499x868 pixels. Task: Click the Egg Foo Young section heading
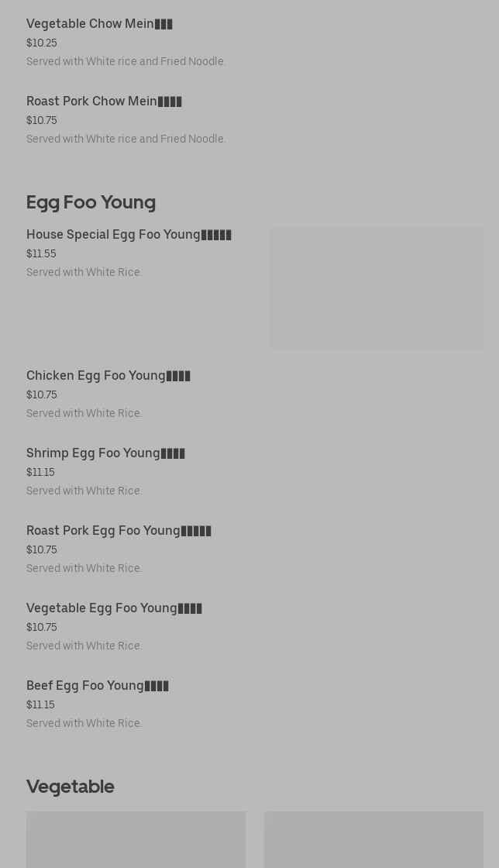pos(91,202)
